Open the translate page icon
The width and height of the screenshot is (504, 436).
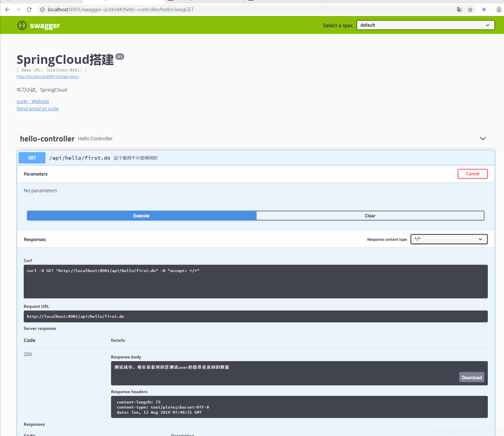pyautogui.click(x=460, y=10)
